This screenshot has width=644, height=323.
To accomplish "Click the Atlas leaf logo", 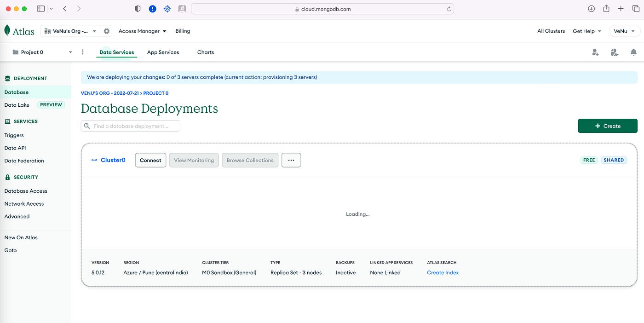I will 7,31.
